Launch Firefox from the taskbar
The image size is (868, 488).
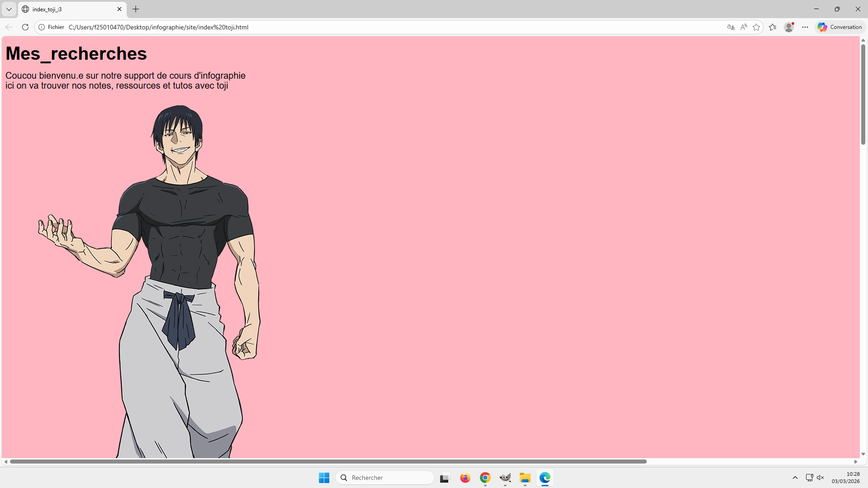(x=465, y=478)
